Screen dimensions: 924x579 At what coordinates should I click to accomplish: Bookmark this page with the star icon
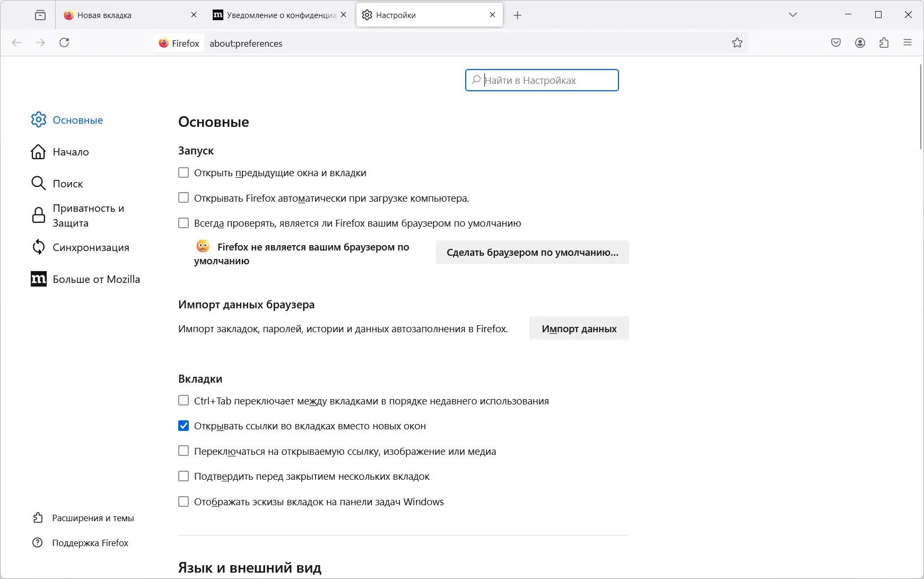[737, 43]
